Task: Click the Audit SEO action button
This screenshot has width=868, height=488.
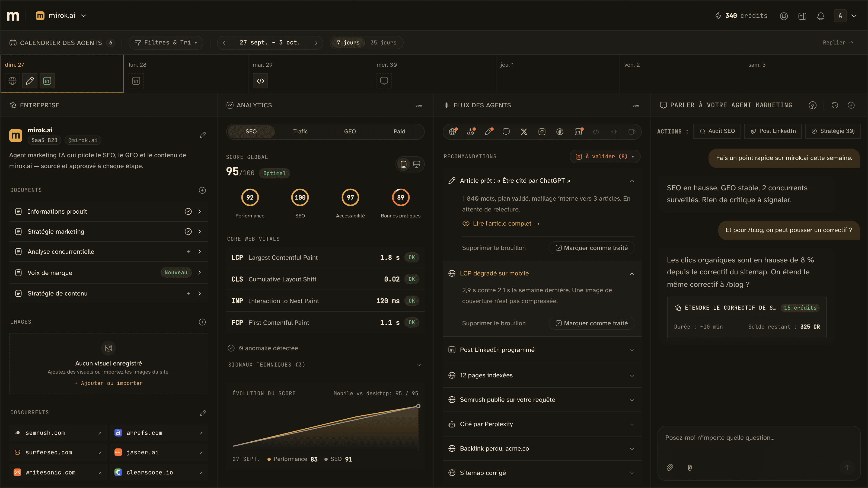Action: (717, 131)
